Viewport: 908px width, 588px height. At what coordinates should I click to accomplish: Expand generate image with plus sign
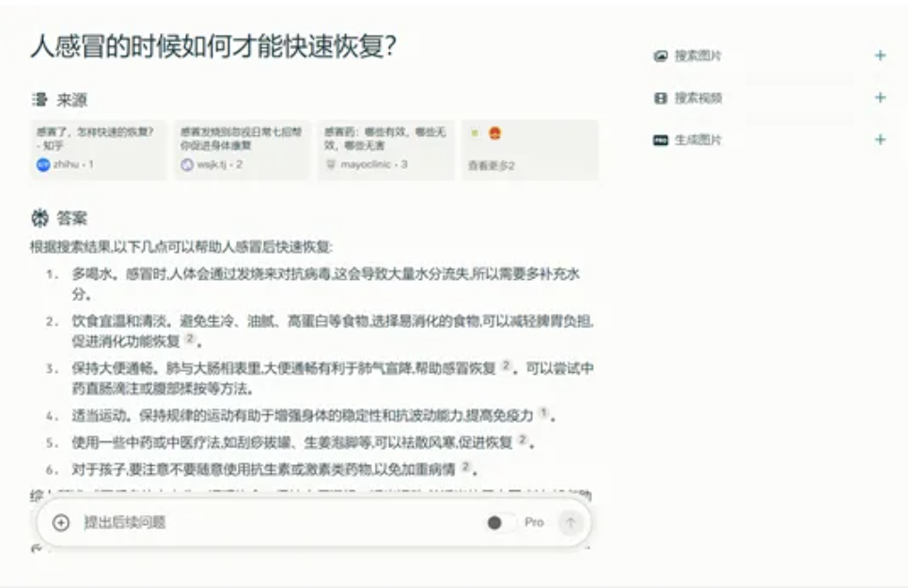[x=880, y=139]
